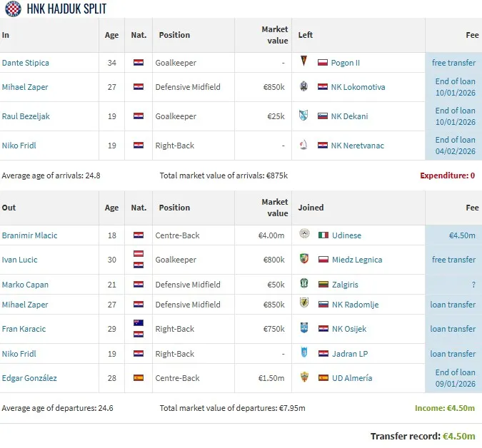The width and height of the screenshot is (482, 448).
Task: Open Dante Stipica's player profile
Action: [x=26, y=63]
